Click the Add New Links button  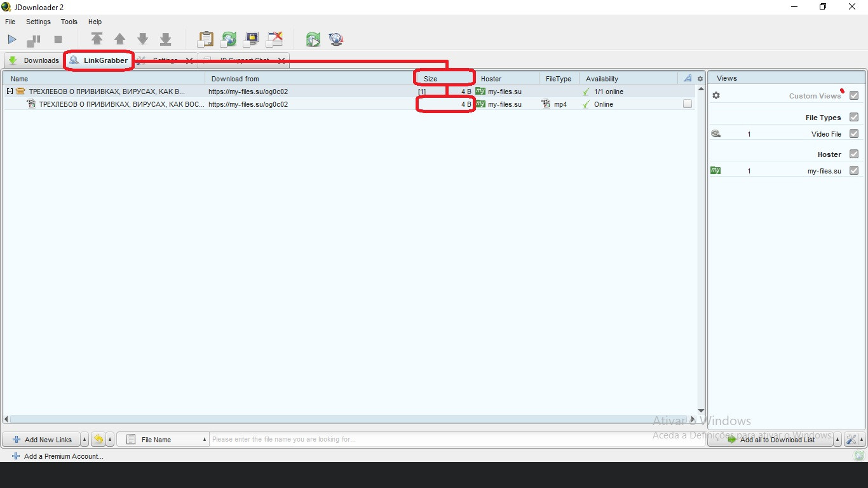tap(42, 440)
